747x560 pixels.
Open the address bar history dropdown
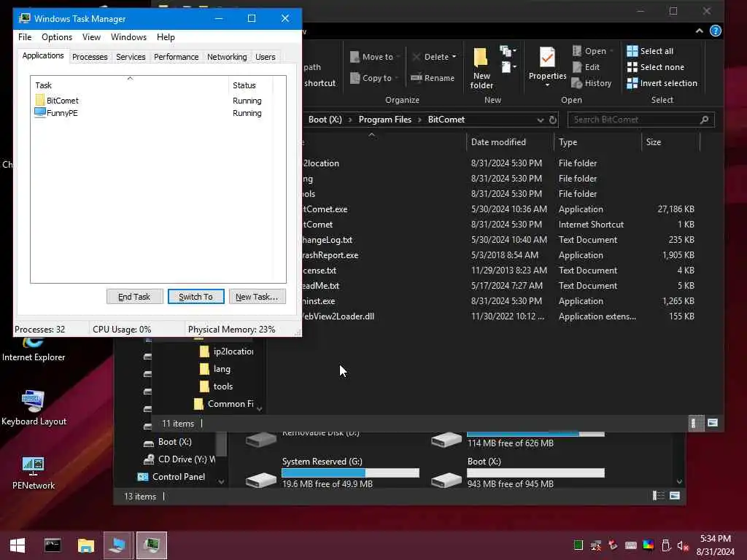click(541, 120)
